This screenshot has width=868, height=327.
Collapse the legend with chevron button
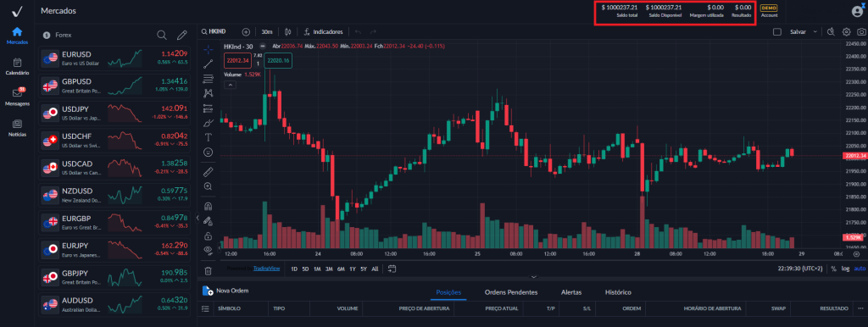pyautogui.click(x=231, y=85)
